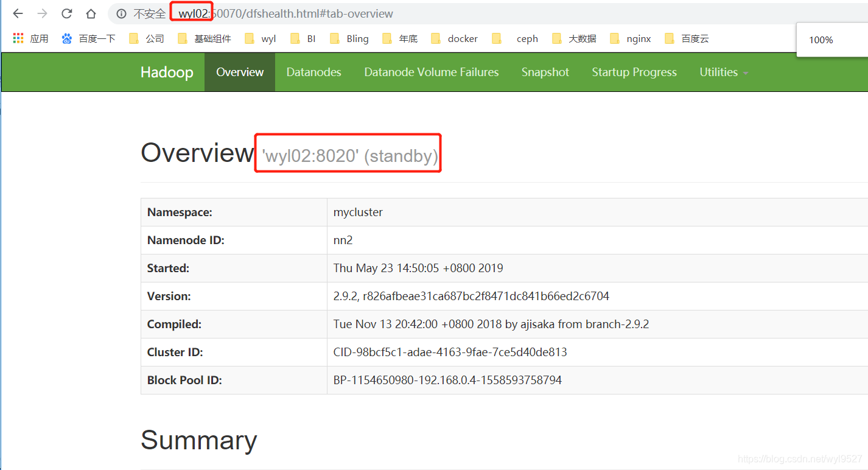This screenshot has width=868, height=470.
Task: Click the Compiled: row label
Action: point(174,324)
